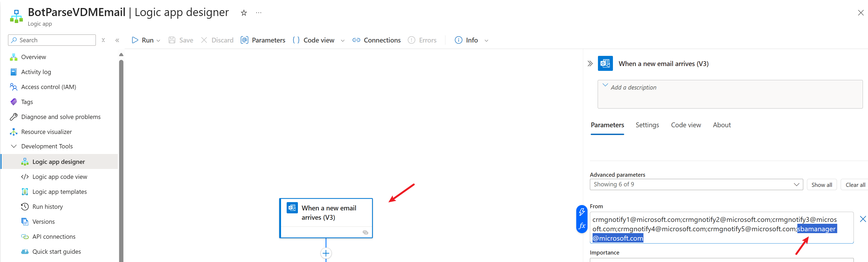Select the When a new email arrives card
The height and width of the screenshot is (262, 868).
coord(326,218)
